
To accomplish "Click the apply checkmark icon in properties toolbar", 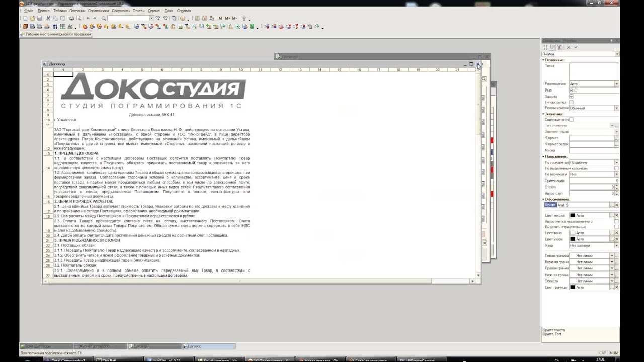I will tap(576, 47).
